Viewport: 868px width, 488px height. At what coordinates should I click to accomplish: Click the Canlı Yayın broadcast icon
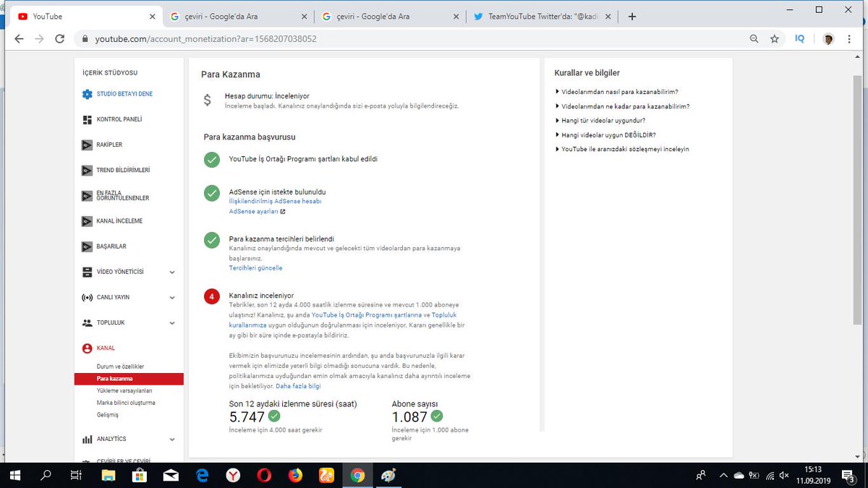tap(87, 297)
